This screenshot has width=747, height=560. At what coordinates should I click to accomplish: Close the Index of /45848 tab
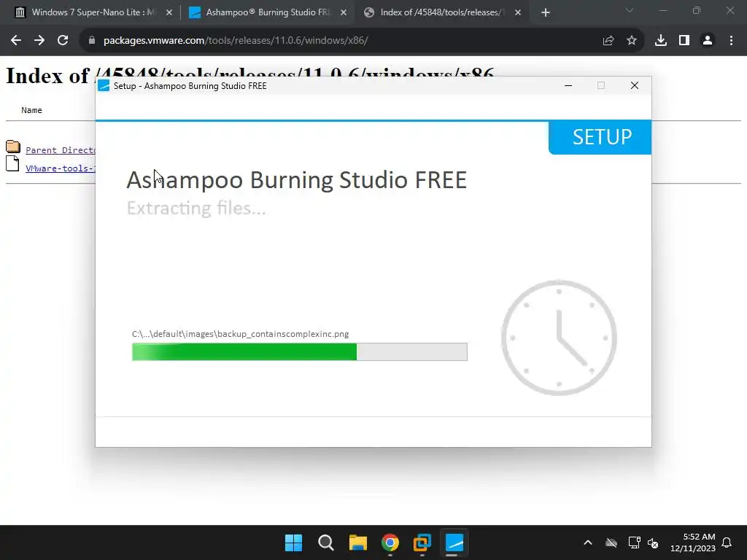518,13
